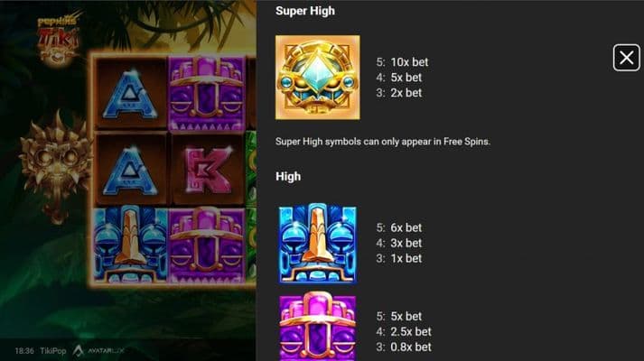The image size is (644, 361).
Task: Click the Super High Free Spins note
Action: (x=383, y=142)
